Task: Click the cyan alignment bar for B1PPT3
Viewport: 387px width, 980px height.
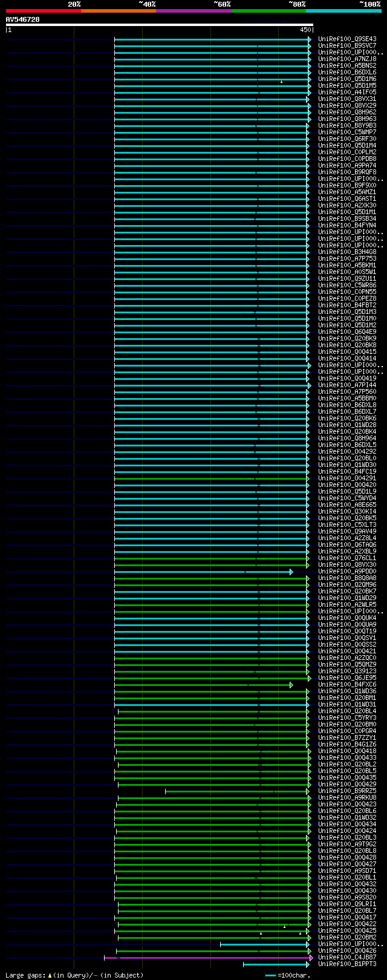Action: [x=276, y=964]
